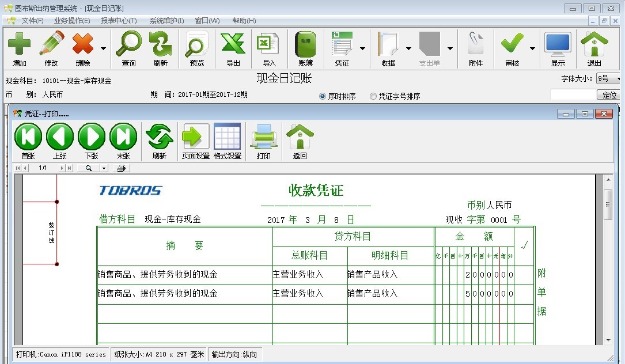Open the 业务操作(E) menu
Screen dimensions: 625x364
(x=72, y=20)
